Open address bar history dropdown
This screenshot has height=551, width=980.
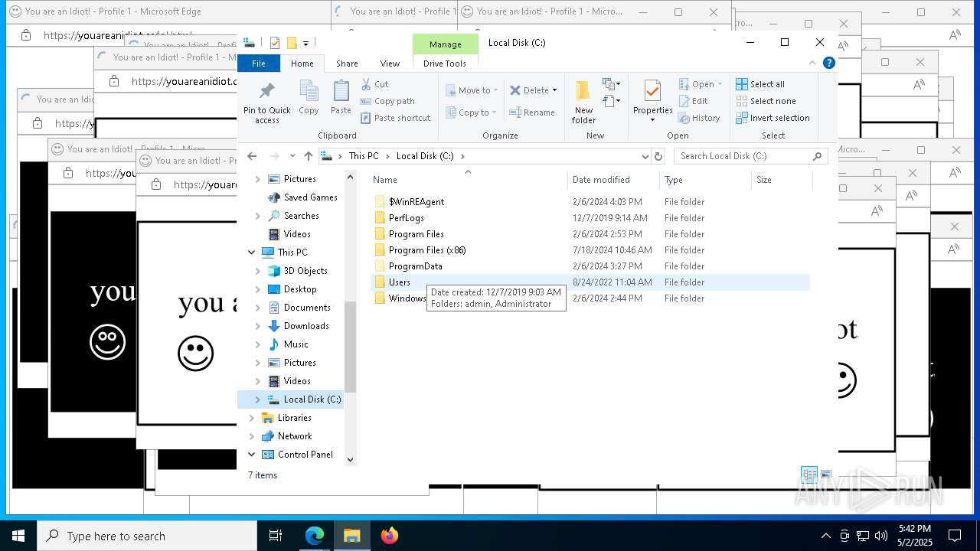[x=645, y=156]
